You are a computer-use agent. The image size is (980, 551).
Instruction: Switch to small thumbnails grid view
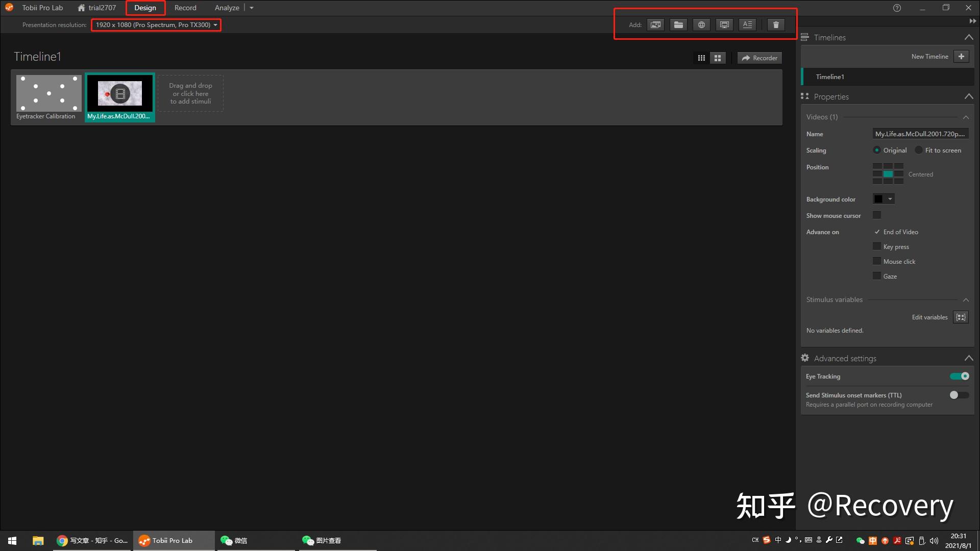pos(701,58)
